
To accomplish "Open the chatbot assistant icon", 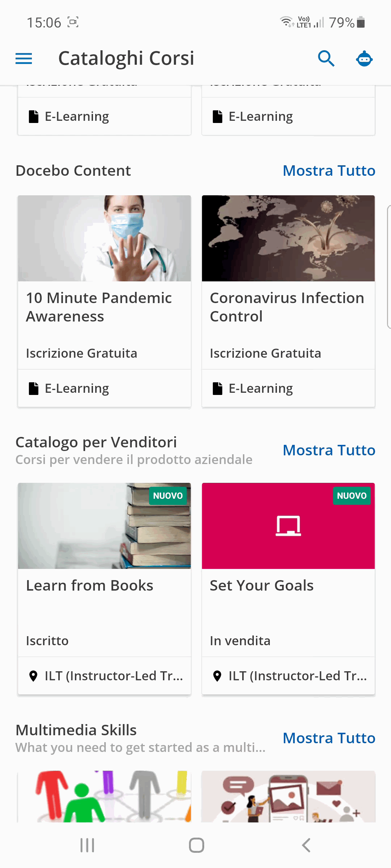I will coord(364,59).
